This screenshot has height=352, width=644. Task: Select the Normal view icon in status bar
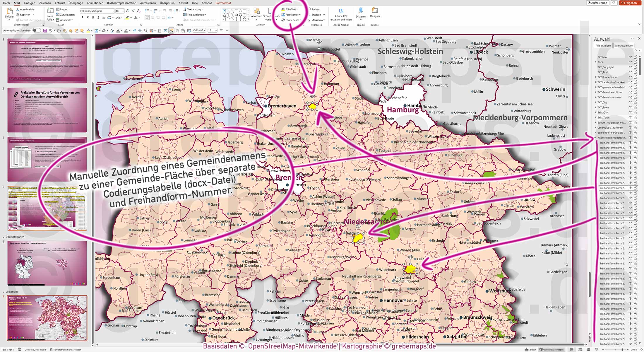pos(572,350)
